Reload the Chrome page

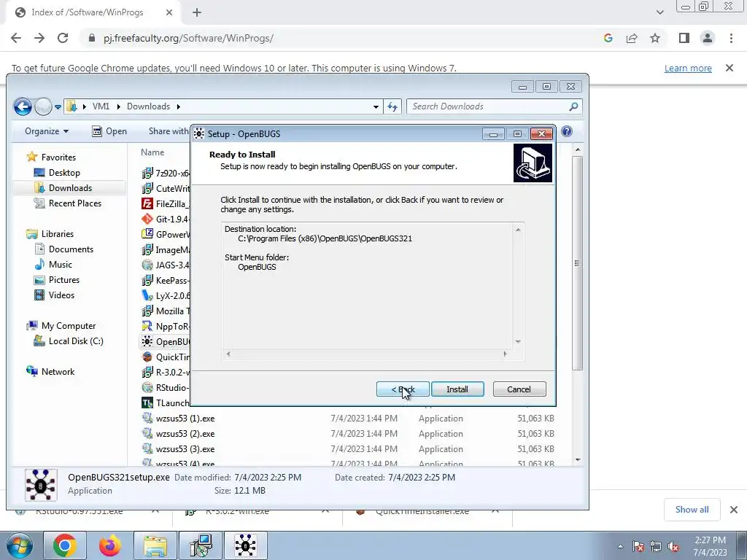[x=63, y=38]
